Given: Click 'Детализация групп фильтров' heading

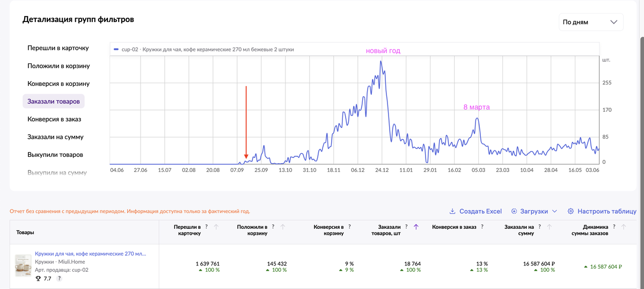Looking at the screenshot, I should pos(78,19).
